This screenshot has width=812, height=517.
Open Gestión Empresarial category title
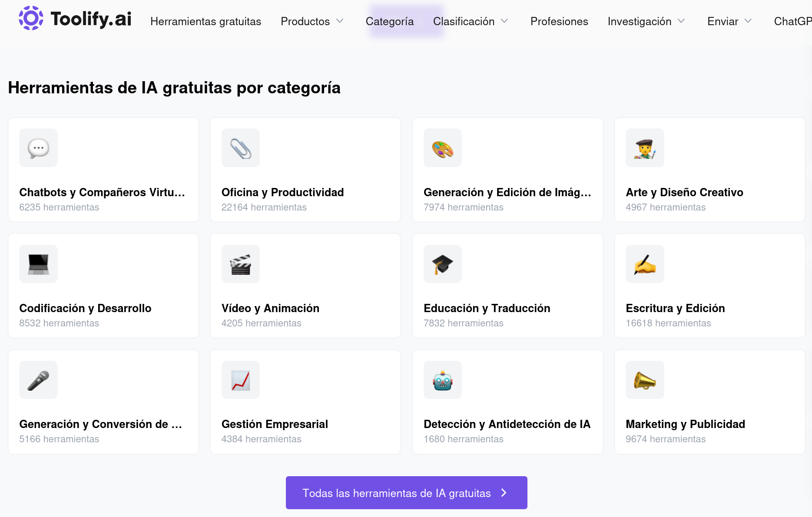click(x=275, y=424)
